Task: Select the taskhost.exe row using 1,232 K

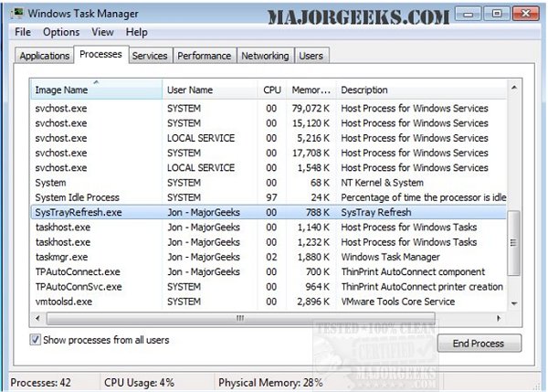Action: [269, 242]
